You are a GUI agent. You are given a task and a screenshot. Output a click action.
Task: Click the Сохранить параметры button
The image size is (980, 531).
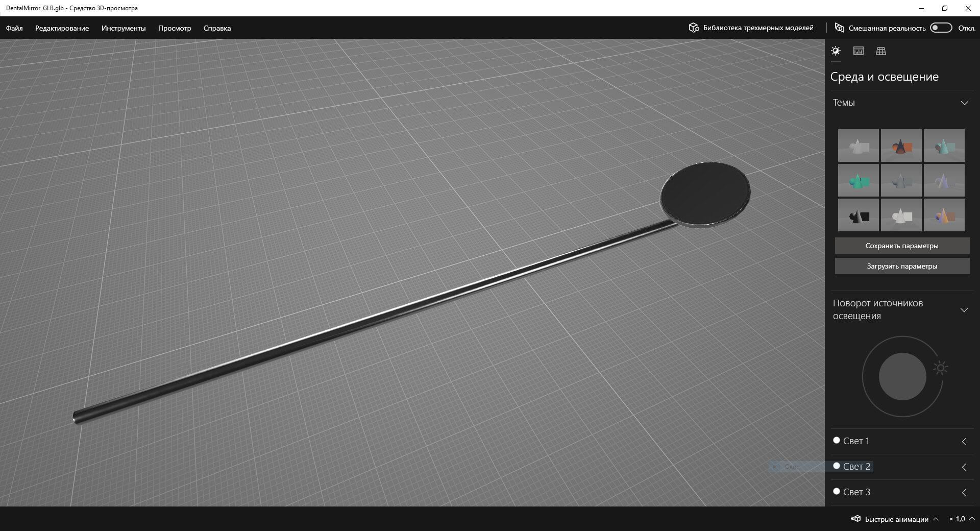point(902,246)
